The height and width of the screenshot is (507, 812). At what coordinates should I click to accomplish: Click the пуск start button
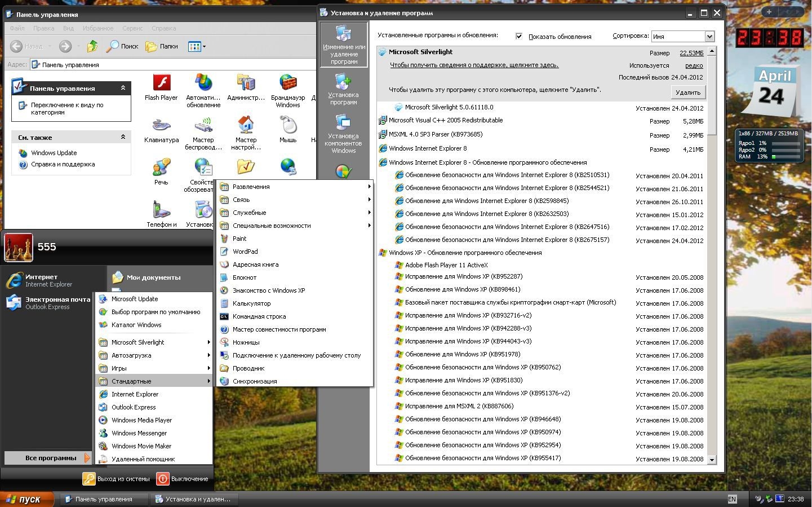[x=26, y=499]
